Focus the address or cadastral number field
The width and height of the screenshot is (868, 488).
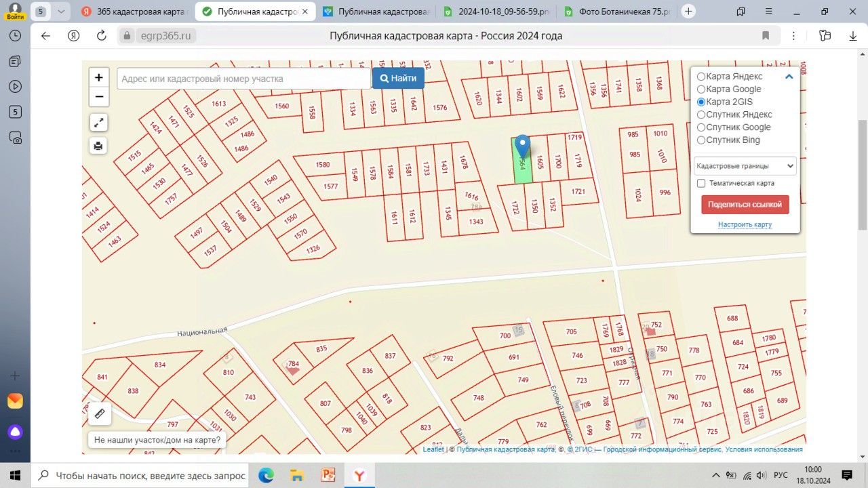(244, 79)
